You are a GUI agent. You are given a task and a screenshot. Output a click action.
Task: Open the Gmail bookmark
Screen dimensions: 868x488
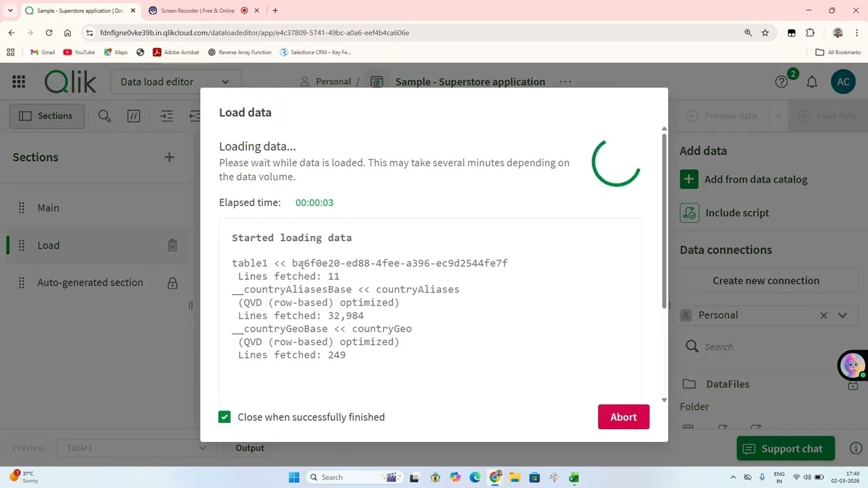tap(43, 52)
